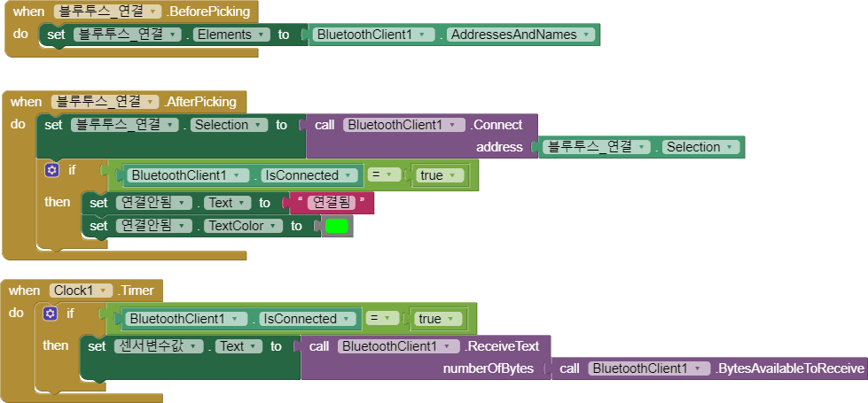This screenshot has height=403, width=868.
Task: Select the .Timer event label
Action: 135,291
